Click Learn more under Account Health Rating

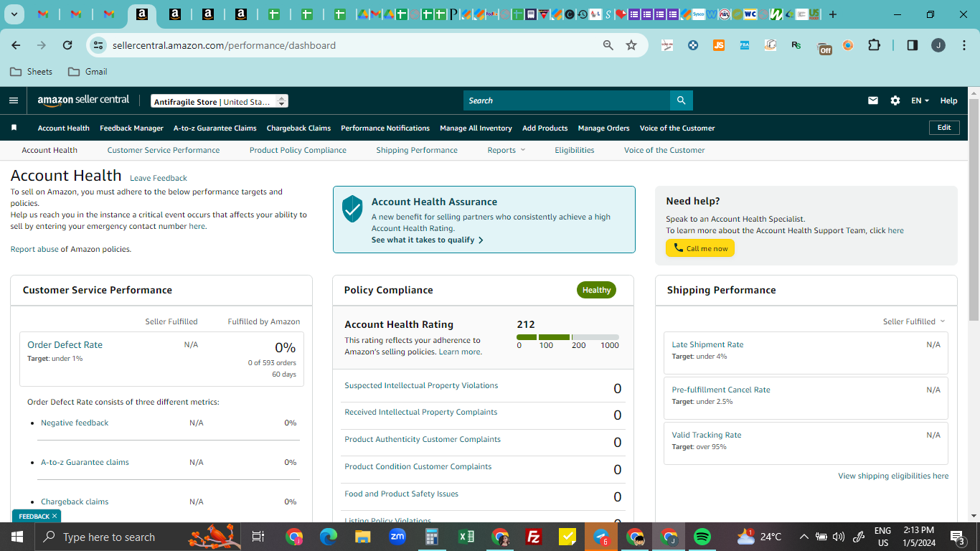[x=460, y=352]
